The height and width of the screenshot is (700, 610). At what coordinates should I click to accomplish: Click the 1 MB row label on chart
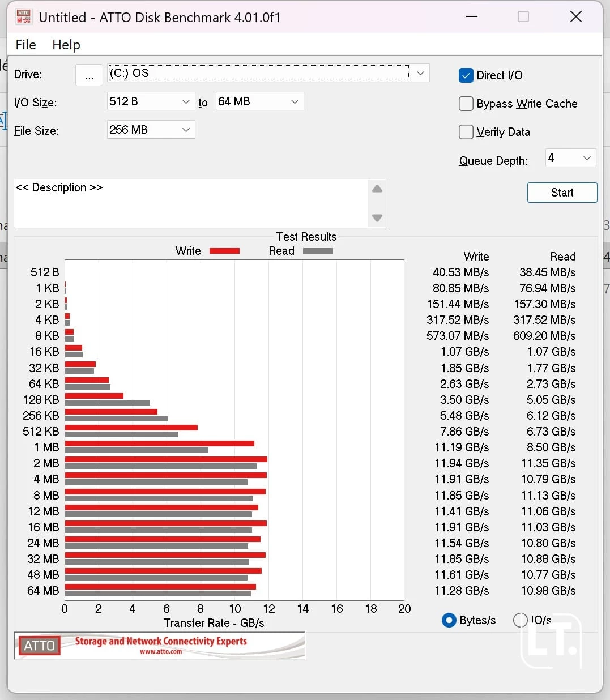pyautogui.click(x=47, y=447)
